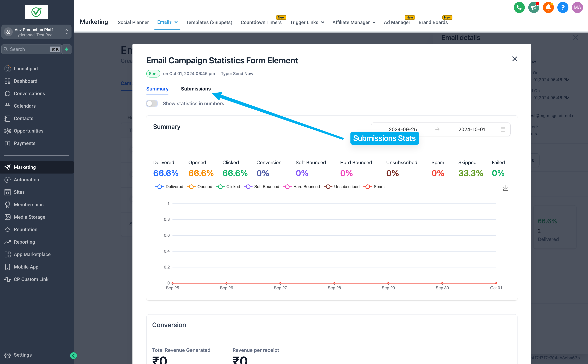Open the megaphone announcements icon
This screenshot has width=588, height=364.
click(x=534, y=7)
